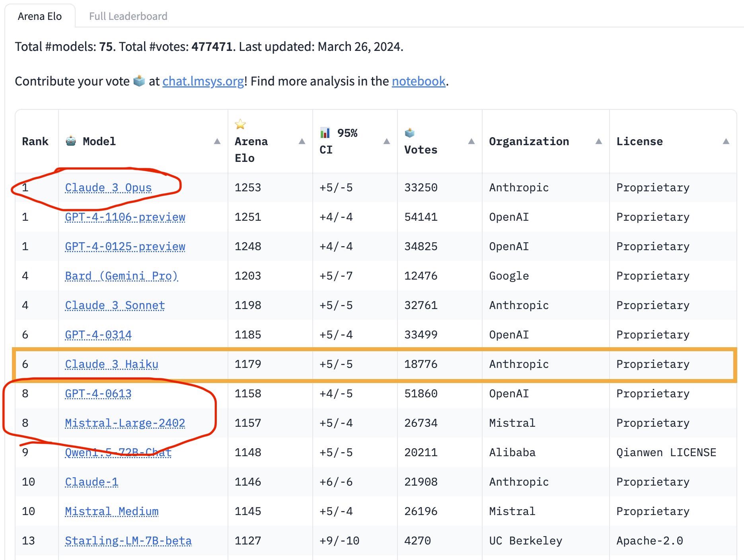The height and width of the screenshot is (560, 744).
Task: Select vote count 4270
Action: [418, 541]
